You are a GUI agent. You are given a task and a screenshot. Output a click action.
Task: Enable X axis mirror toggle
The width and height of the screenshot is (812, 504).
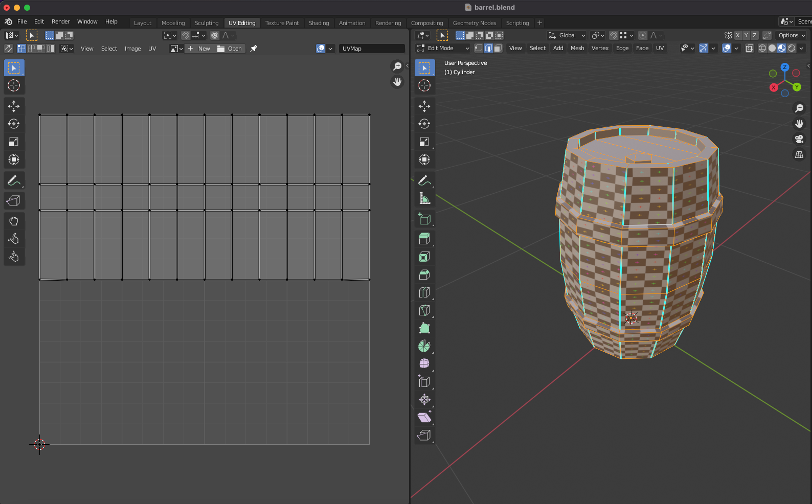click(x=737, y=35)
